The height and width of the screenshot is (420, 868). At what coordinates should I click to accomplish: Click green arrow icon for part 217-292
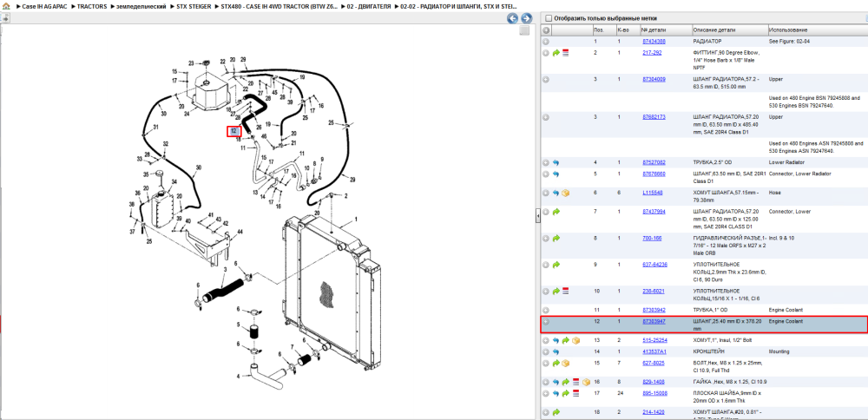pos(556,53)
